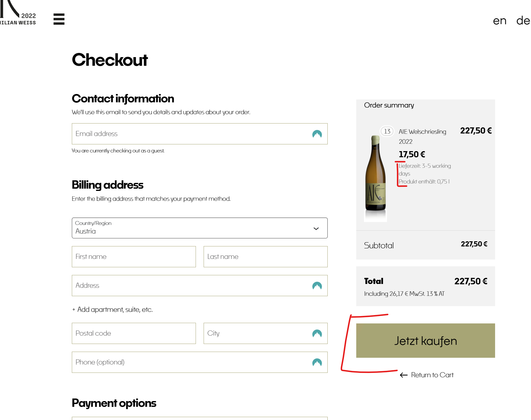
Task: Switch language to de
Action: click(x=523, y=21)
